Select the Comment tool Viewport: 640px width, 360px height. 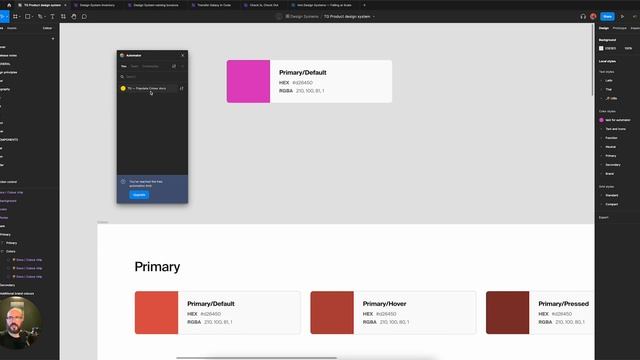(x=84, y=16)
